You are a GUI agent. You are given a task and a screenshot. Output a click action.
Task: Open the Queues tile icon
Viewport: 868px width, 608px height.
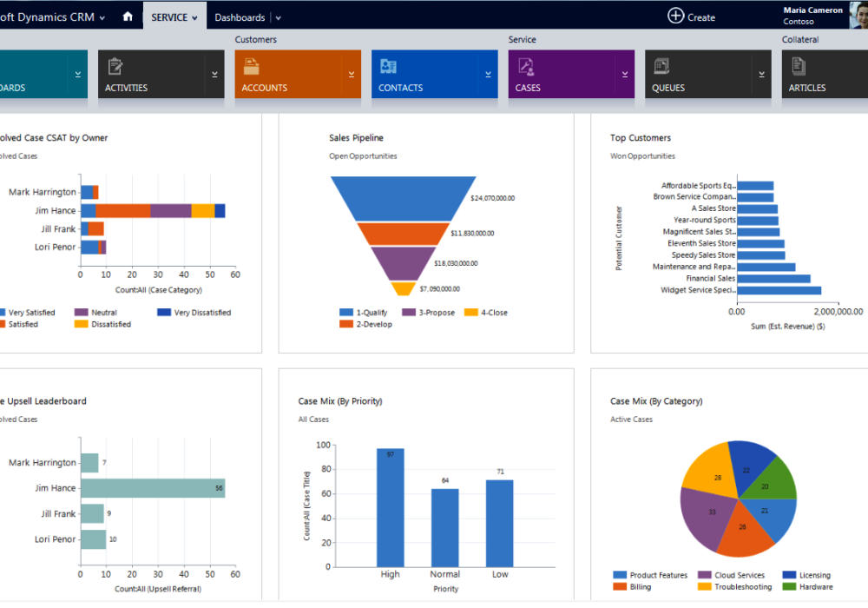[661, 67]
